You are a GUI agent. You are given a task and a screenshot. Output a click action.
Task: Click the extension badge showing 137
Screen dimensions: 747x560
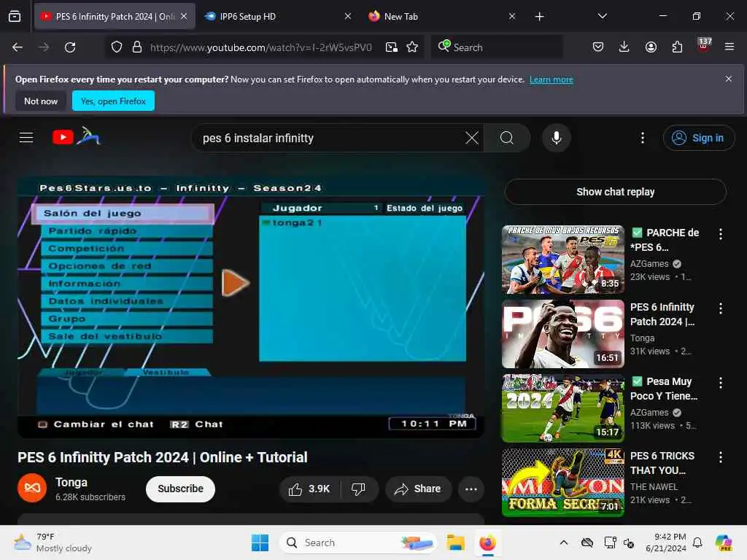click(x=704, y=45)
